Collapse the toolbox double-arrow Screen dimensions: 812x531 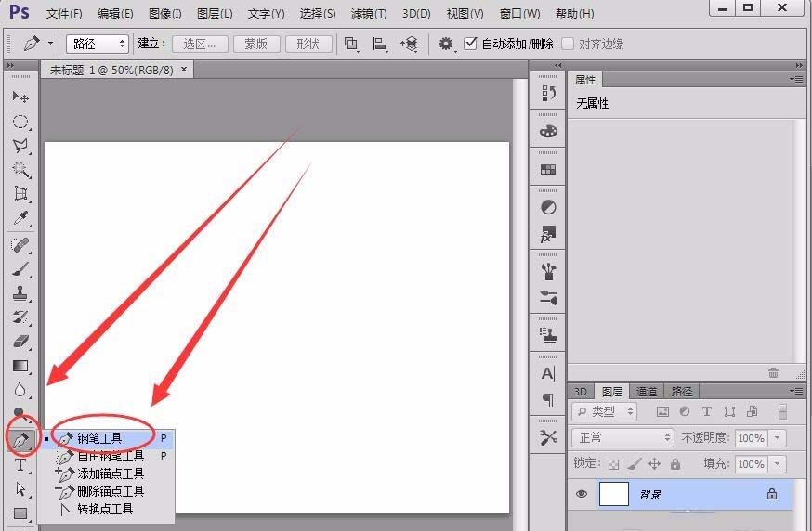(x=10, y=66)
